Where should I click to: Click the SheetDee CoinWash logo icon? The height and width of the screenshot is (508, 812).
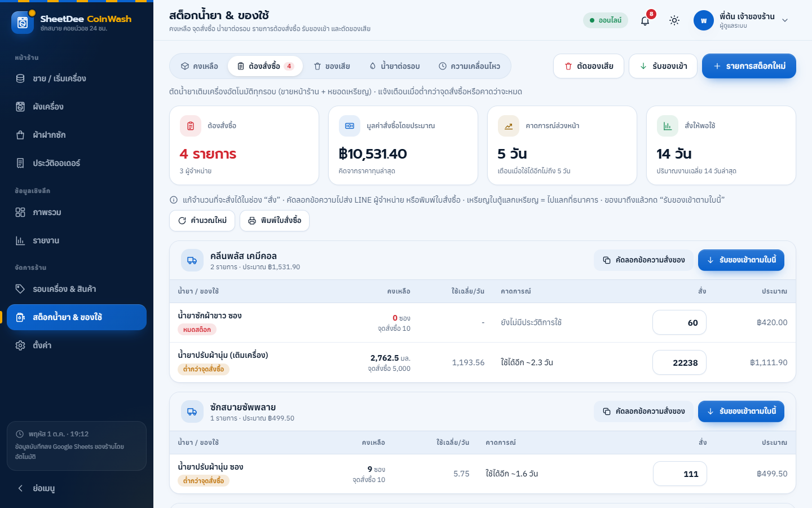tap(23, 23)
